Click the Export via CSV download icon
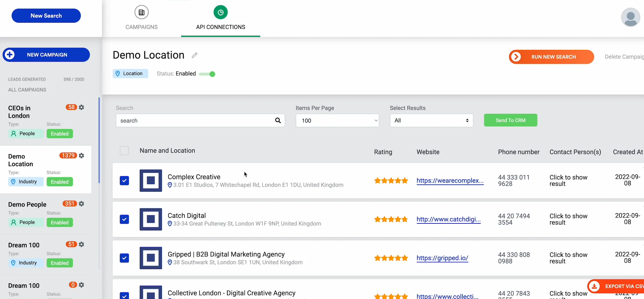Viewport: 644px width, 299px height. [x=594, y=286]
